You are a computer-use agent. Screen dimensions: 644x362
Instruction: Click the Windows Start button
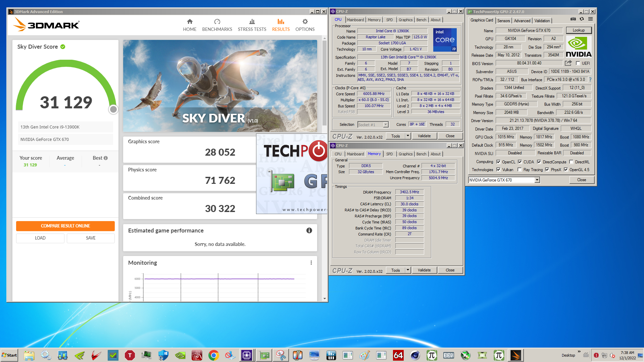(9, 355)
